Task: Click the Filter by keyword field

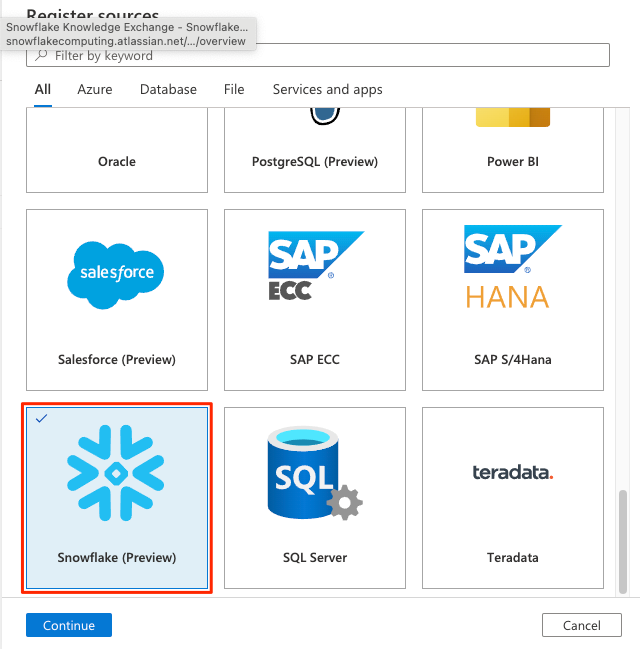Action: (x=318, y=55)
